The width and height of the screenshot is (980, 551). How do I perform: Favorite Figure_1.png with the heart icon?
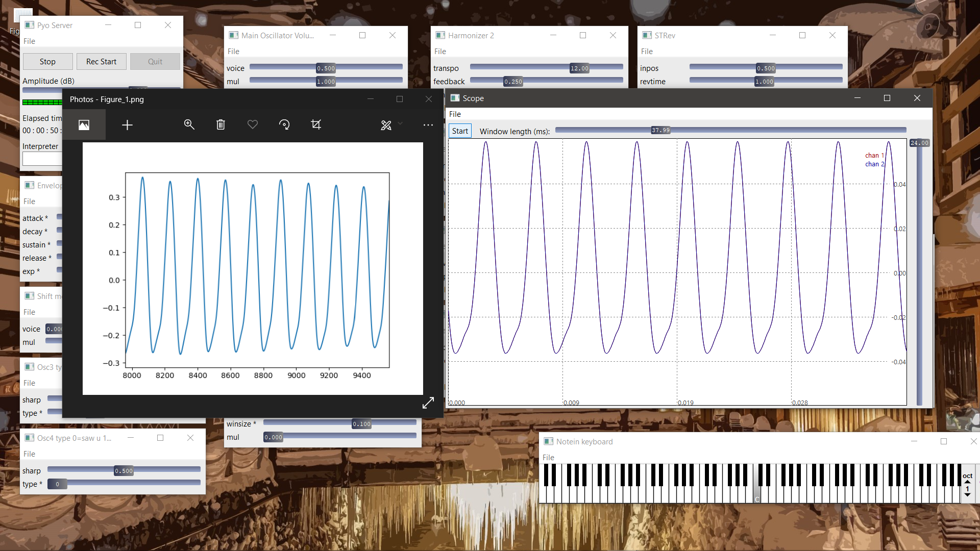pos(253,125)
